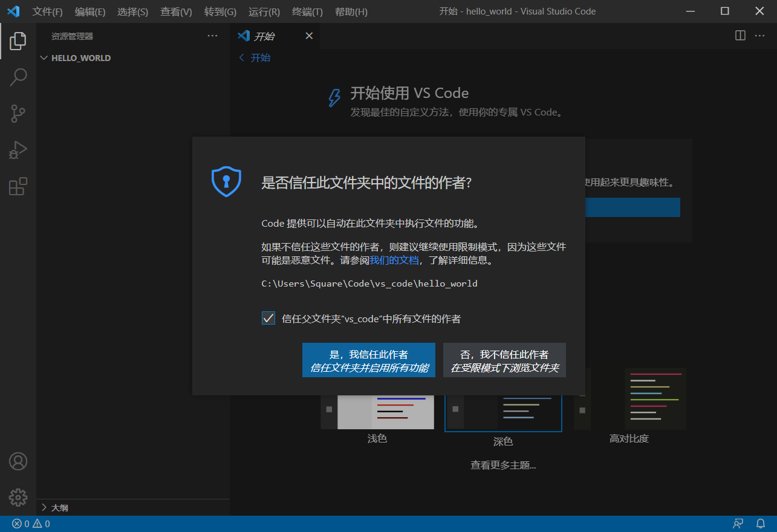Open the Search view in activity bar
This screenshot has width=777, height=532.
coord(18,77)
